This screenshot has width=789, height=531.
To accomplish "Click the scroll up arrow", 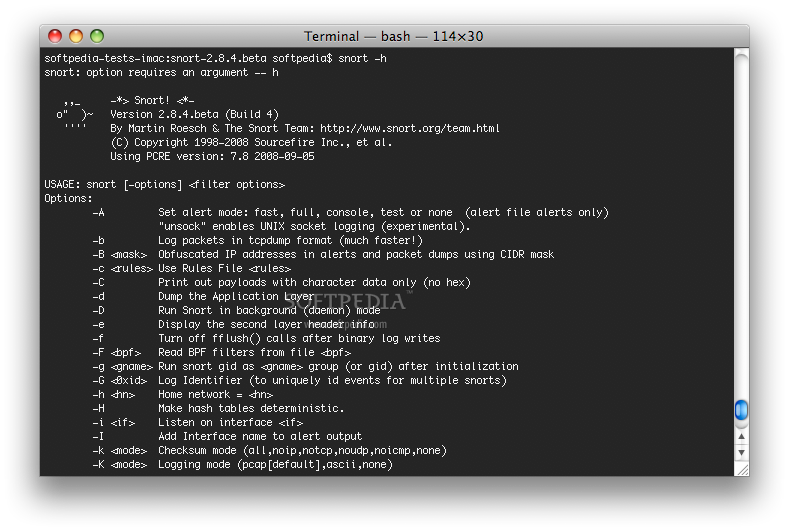I will [741, 437].
